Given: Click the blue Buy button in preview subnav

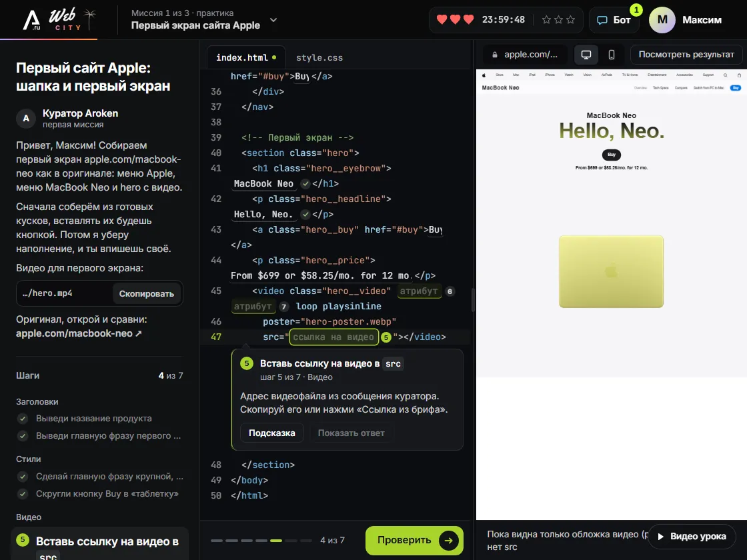Looking at the screenshot, I should click(x=736, y=87).
